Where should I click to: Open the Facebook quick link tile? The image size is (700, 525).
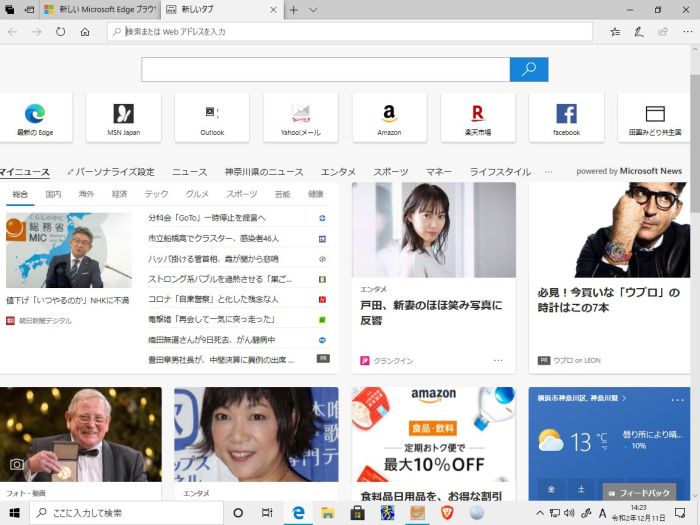click(566, 118)
